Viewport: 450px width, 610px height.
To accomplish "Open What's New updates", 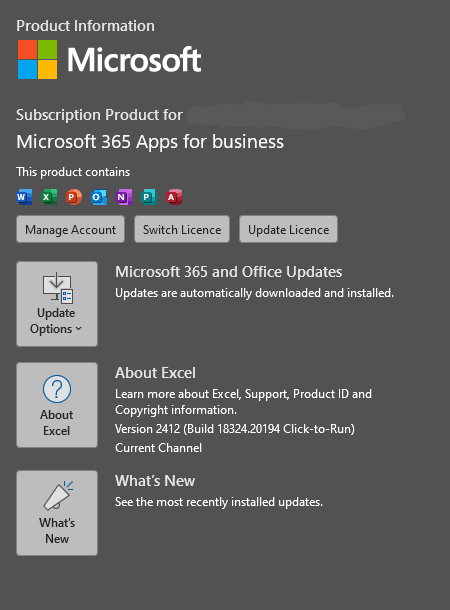I will click(57, 513).
